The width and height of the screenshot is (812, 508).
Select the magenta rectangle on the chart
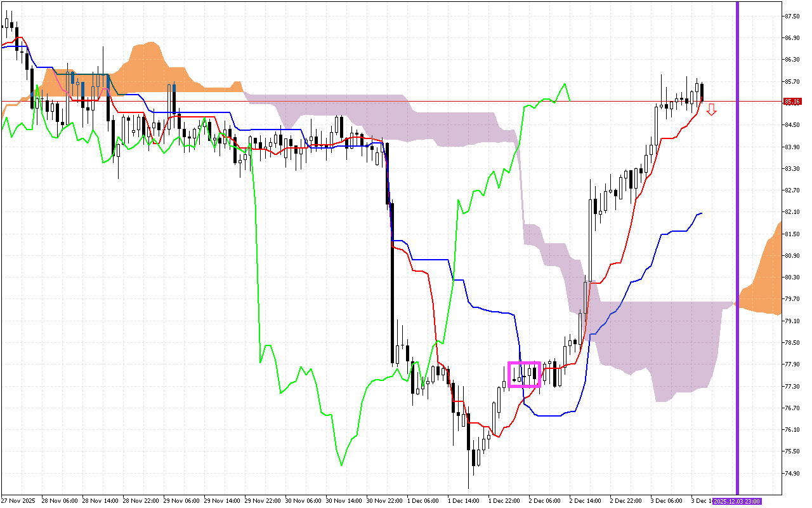(525, 374)
